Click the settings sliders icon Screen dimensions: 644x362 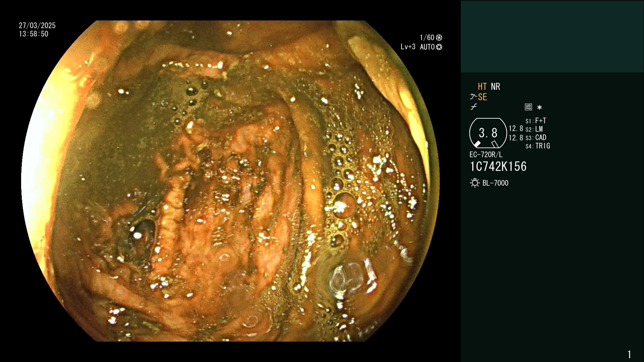point(528,107)
